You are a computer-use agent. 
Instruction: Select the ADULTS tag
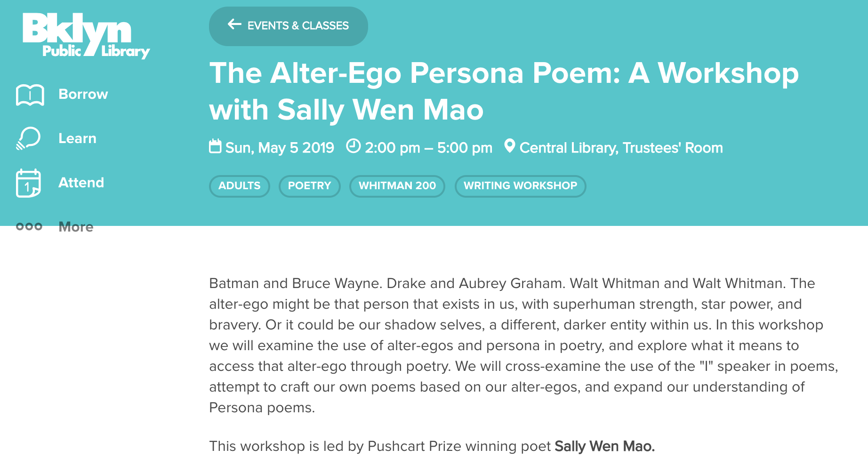(240, 186)
